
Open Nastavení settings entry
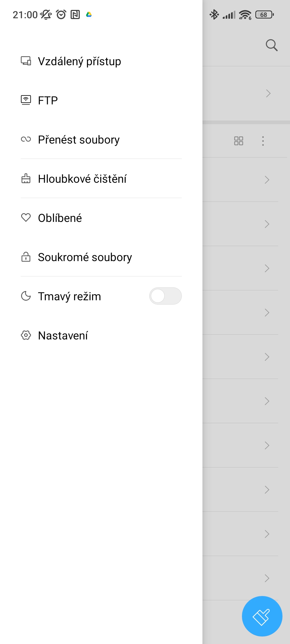tap(63, 336)
